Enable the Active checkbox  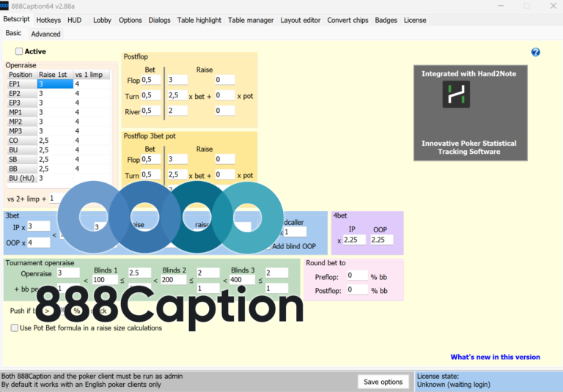(x=19, y=51)
